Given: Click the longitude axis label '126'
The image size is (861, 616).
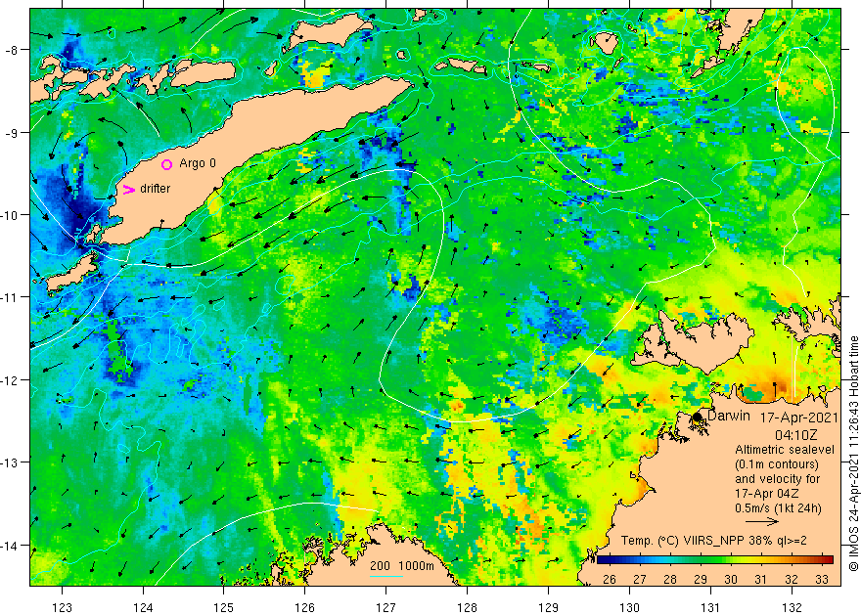Looking at the screenshot, I should point(304,607).
